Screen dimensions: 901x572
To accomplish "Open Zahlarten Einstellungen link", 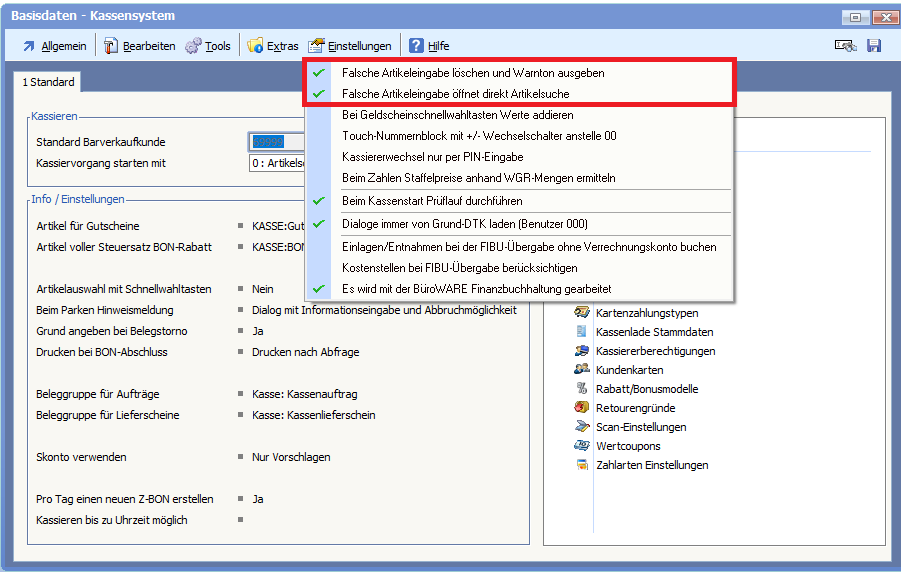I will tap(652, 465).
